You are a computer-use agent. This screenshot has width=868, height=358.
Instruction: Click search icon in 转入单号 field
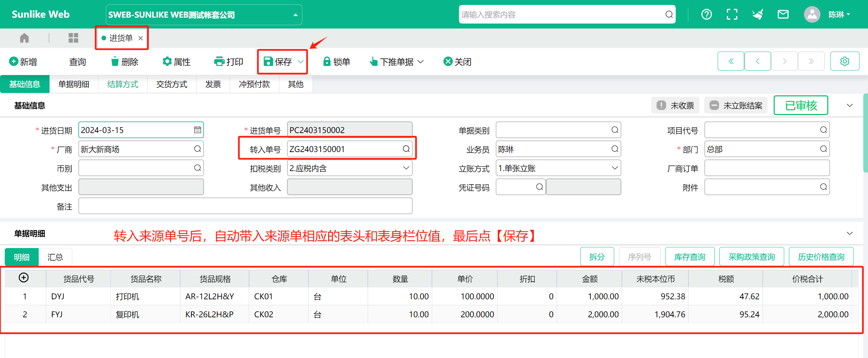(406, 149)
